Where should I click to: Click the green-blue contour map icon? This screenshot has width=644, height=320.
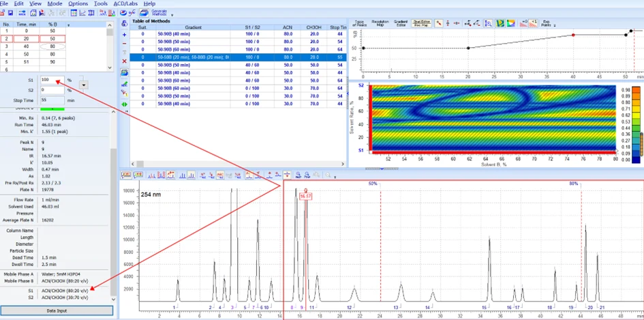click(500, 23)
